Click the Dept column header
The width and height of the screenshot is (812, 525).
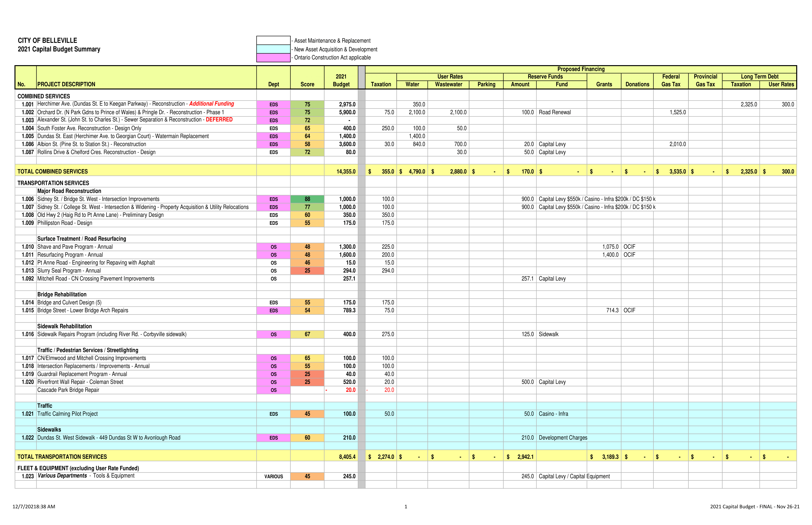click(x=274, y=84)
